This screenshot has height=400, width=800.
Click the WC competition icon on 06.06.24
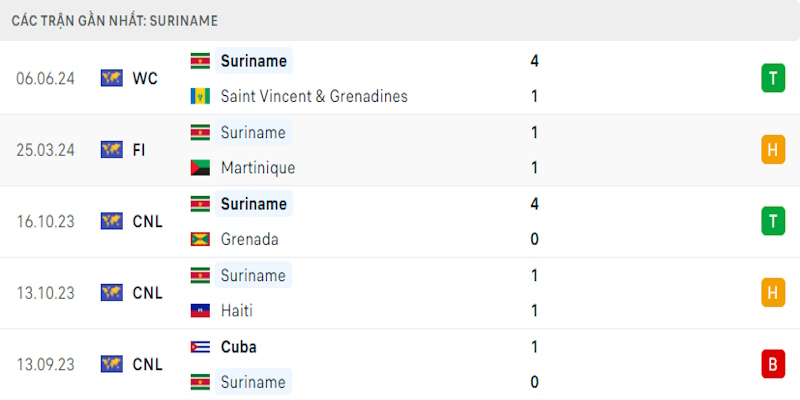coord(111,78)
